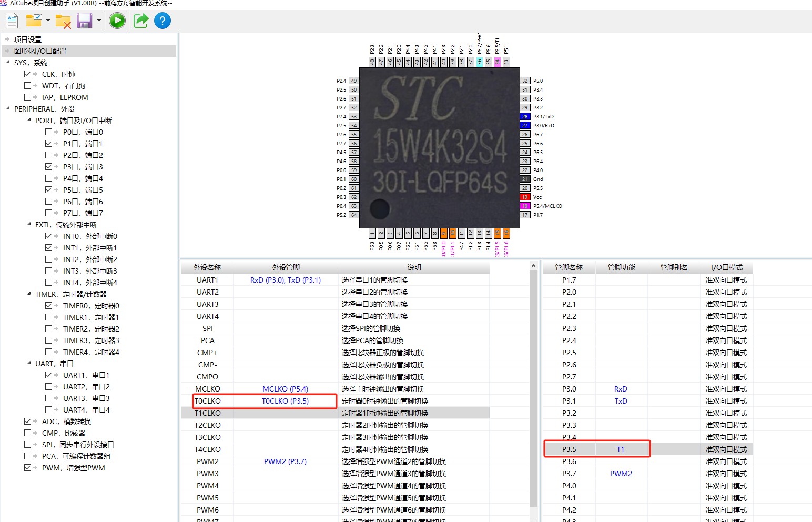This screenshot has width=812, height=522.
Task: Click UART1 pins RxD (P3.0), TxD (P3.1)
Action: click(x=286, y=280)
